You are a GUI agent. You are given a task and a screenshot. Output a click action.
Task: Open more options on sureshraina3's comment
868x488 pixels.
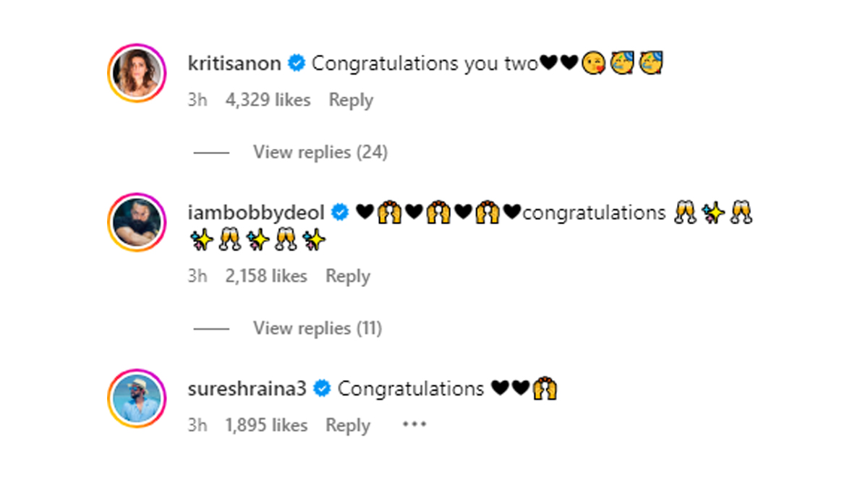414,425
